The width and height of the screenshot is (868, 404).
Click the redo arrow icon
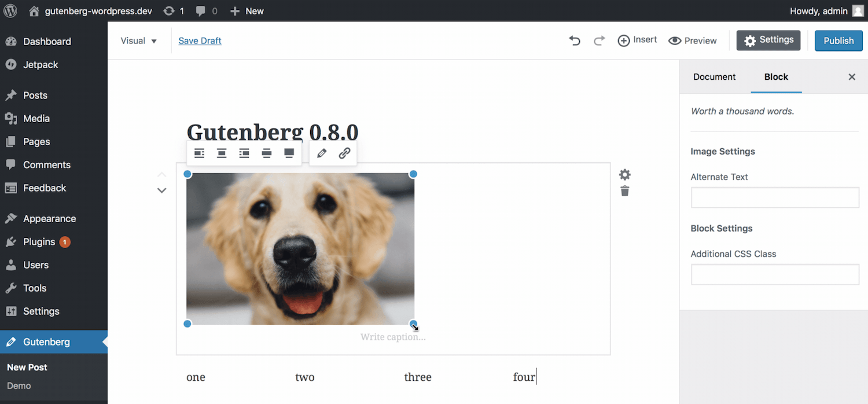pos(599,41)
